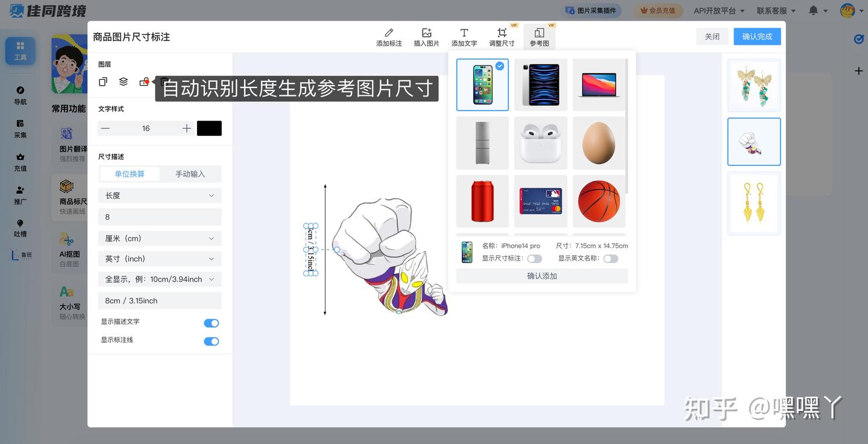
Task: Toggle 显示标注线 annotation line switch
Action: 211,341
